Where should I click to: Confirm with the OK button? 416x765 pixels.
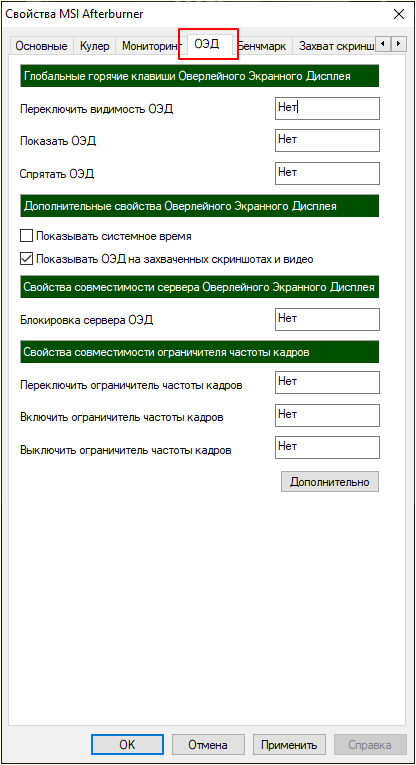pos(127,745)
